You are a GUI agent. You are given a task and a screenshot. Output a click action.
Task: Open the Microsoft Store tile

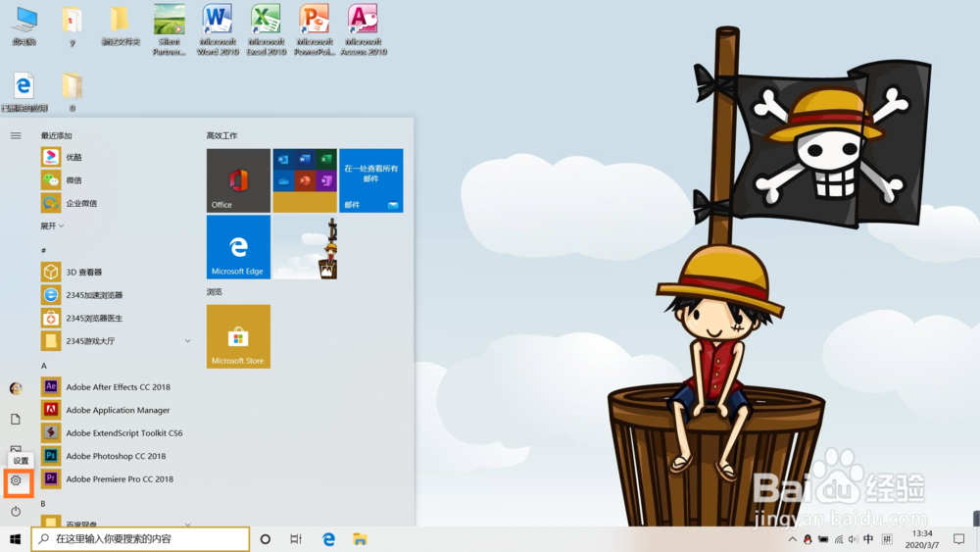239,336
